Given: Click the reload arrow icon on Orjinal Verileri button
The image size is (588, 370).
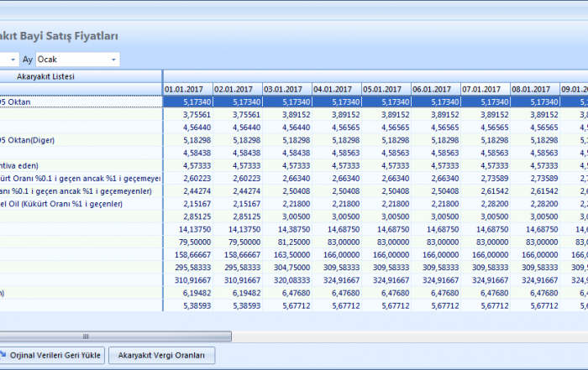Looking at the screenshot, I should click(3, 356).
